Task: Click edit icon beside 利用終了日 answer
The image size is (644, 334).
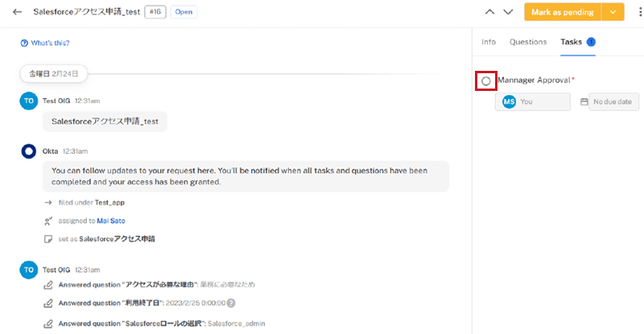Action: [48, 303]
